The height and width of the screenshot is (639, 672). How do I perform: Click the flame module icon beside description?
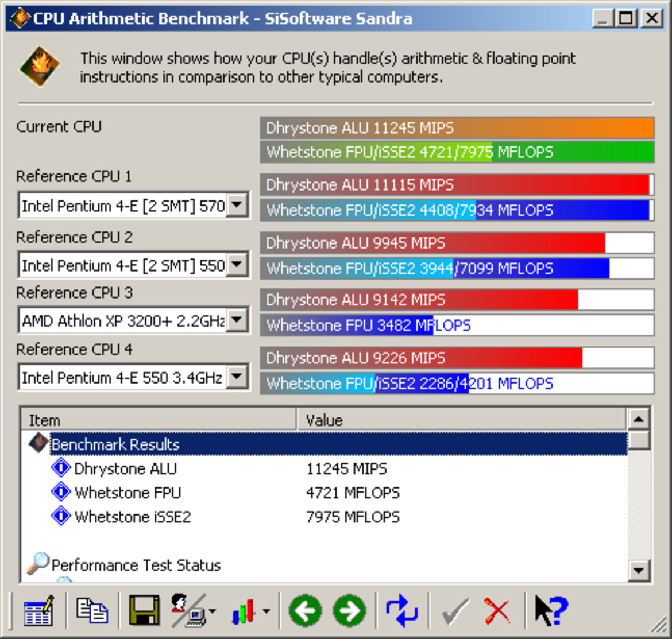click(x=40, y=67)
